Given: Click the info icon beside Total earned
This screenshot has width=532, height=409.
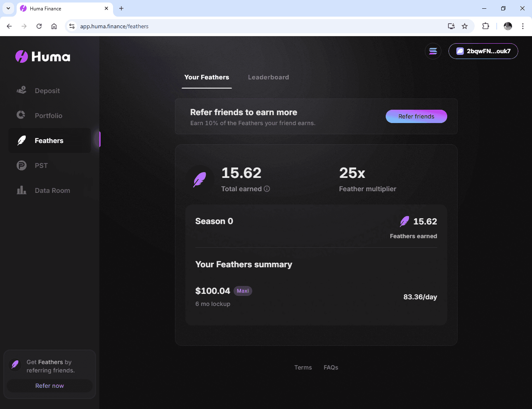Looking at the screenshot, I should [267, 189].
